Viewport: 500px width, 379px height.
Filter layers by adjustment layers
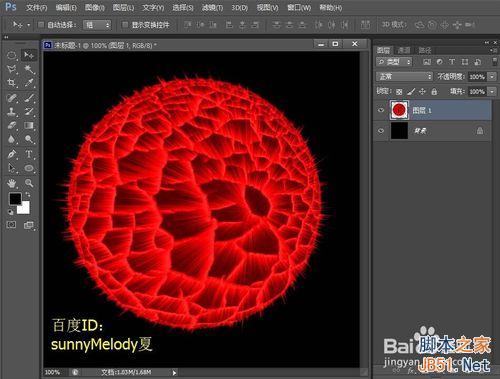point(440,62)
